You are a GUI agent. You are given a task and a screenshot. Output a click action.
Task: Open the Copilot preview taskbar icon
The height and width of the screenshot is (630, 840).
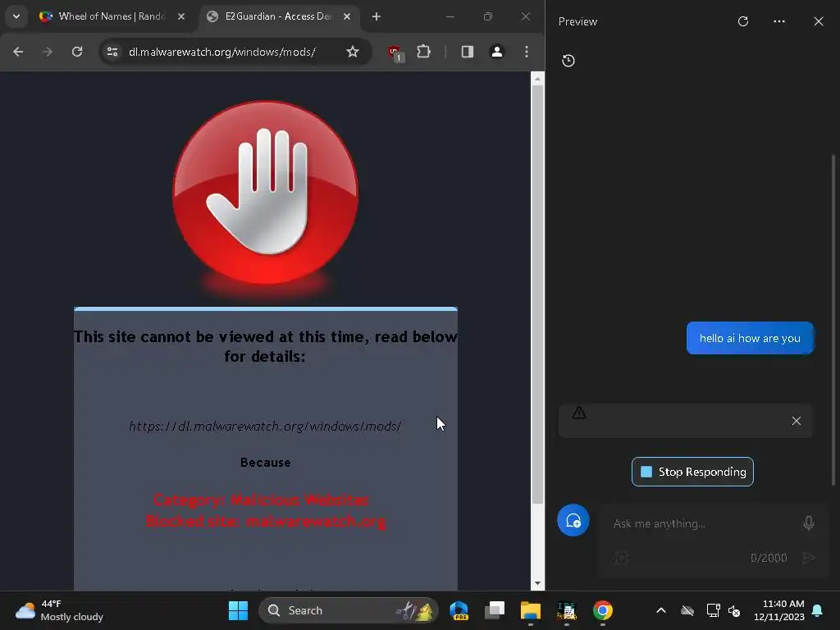(459, 610)
